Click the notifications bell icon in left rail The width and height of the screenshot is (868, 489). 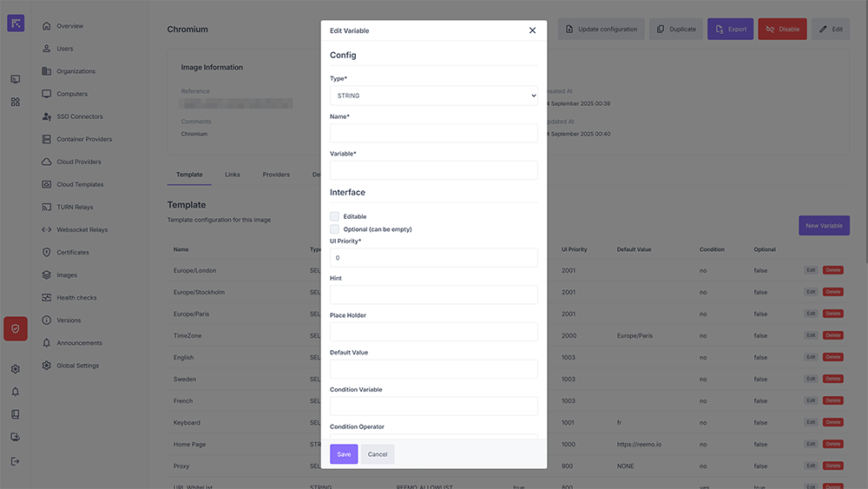click(x=16, y=392)
